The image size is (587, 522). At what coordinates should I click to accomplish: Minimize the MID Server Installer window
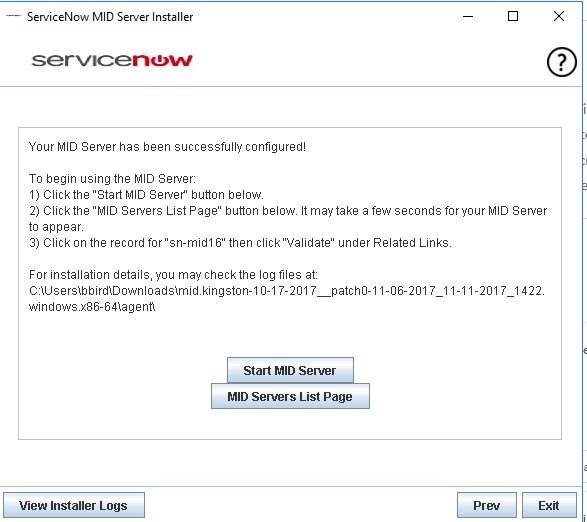[x=468, y=16]
